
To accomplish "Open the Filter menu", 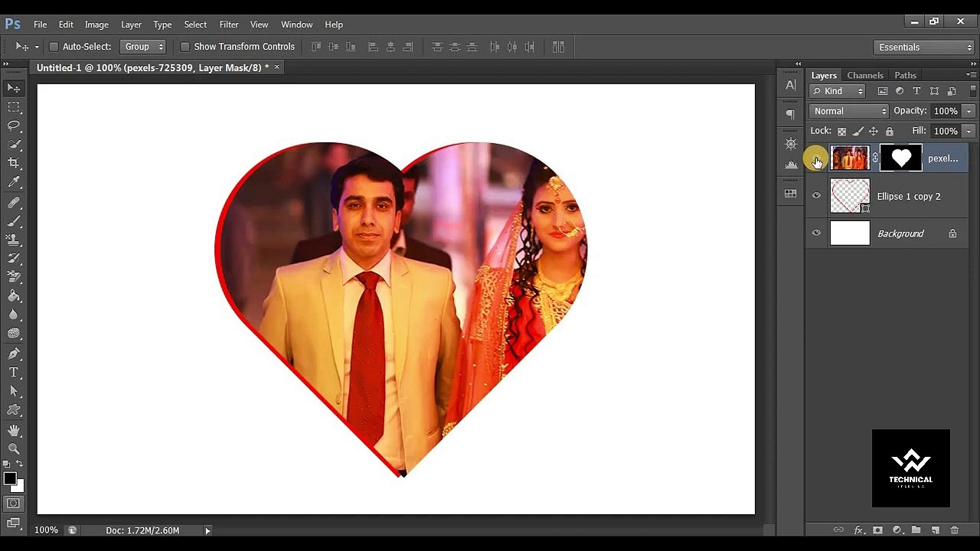I will click(229, 24).
